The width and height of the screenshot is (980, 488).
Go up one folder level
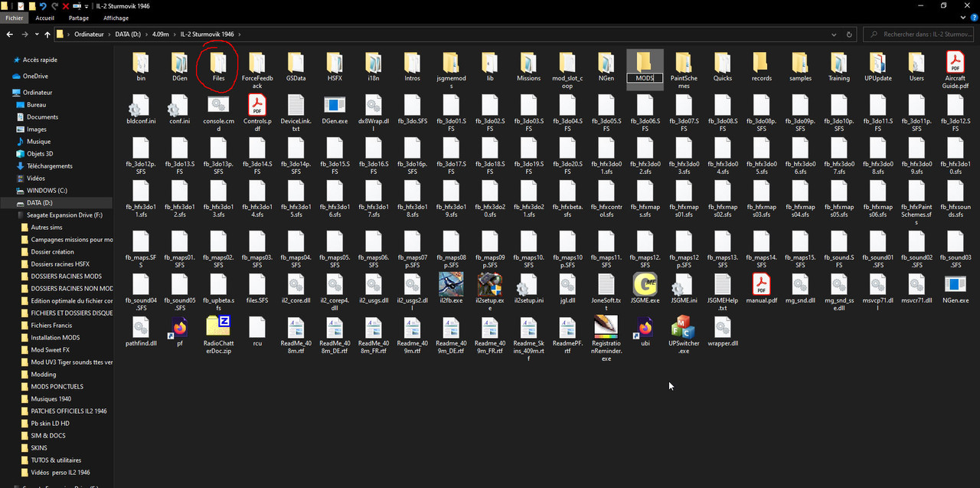(x=47, y=34)
